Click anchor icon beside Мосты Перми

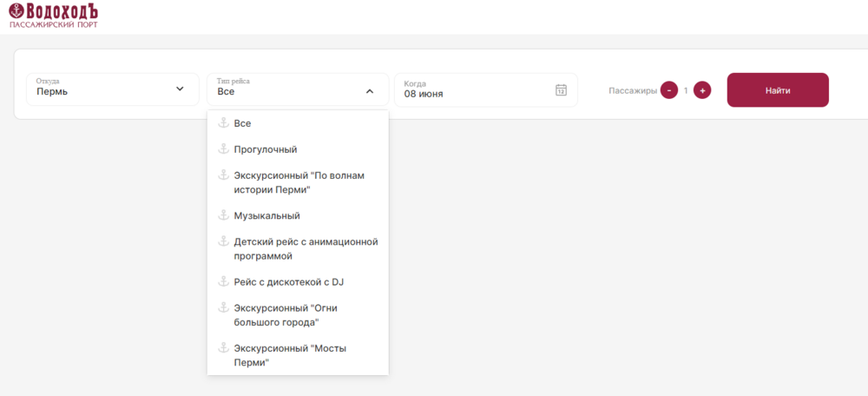coord(223,348)
